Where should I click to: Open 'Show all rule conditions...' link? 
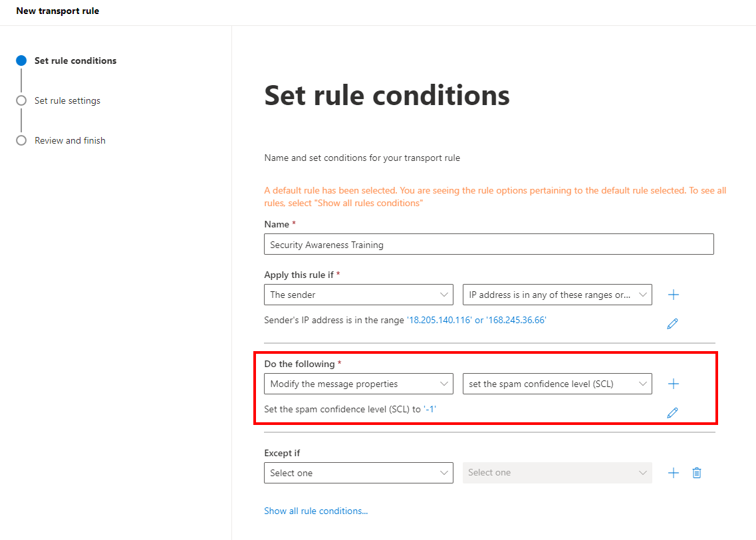(316, 510)
